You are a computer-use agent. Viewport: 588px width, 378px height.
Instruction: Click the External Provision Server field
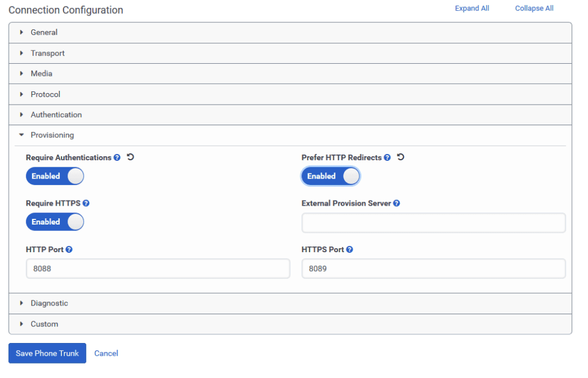pos(434,223)
